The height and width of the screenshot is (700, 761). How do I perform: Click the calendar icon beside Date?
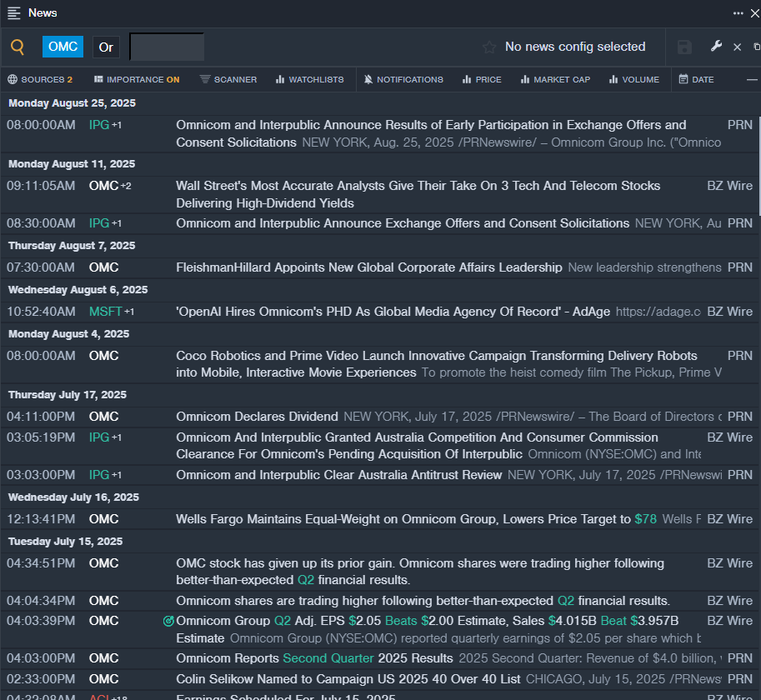[683, 79]
